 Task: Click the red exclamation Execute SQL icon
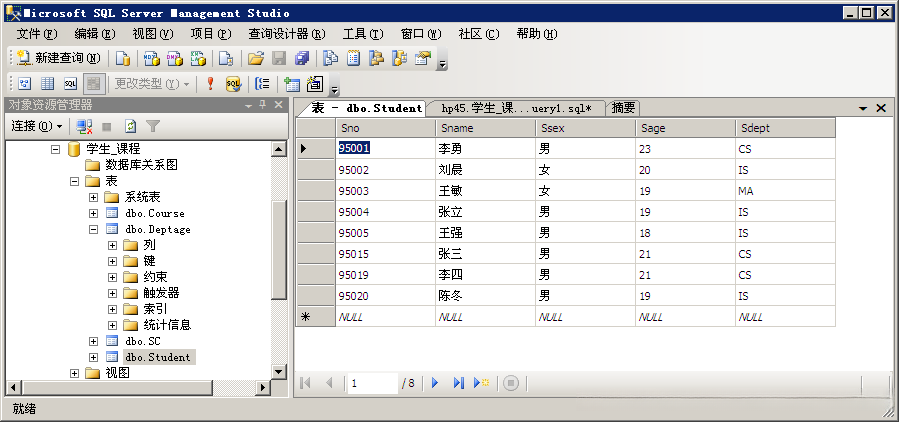210,84
